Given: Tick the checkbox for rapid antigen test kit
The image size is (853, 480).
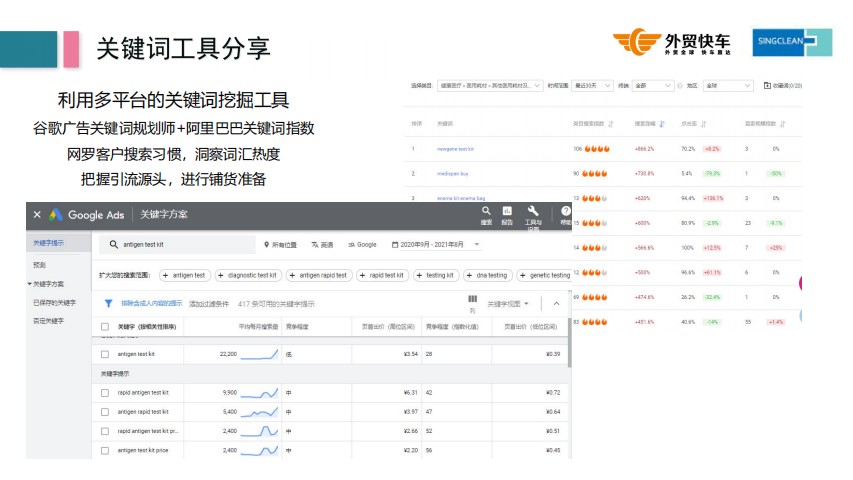Looking at the screenshot, I should tap(105, 393).
